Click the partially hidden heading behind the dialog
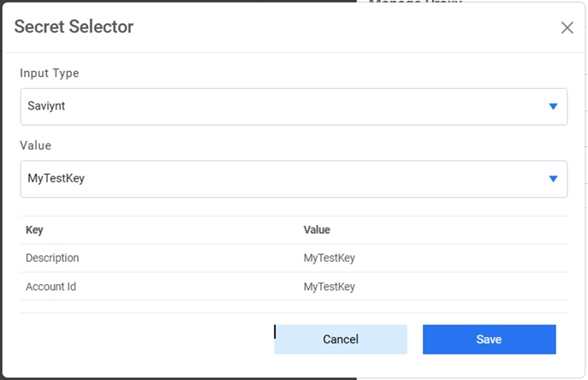The height and width of the screenshot is (380, 588). 415,3
